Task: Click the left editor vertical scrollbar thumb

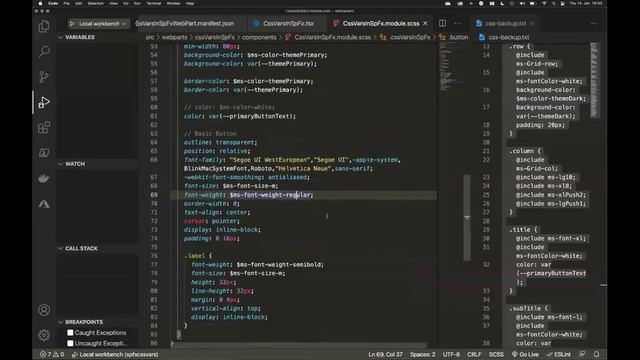Action: pyautogui.click(x=467, y=218)
